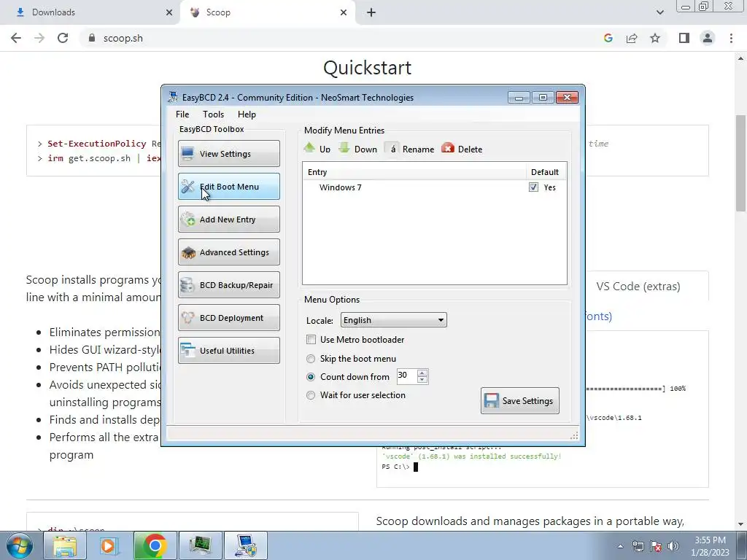Screen dimensions: 747x560
Task: Close the Downloads tab
Action: (169, 12)
